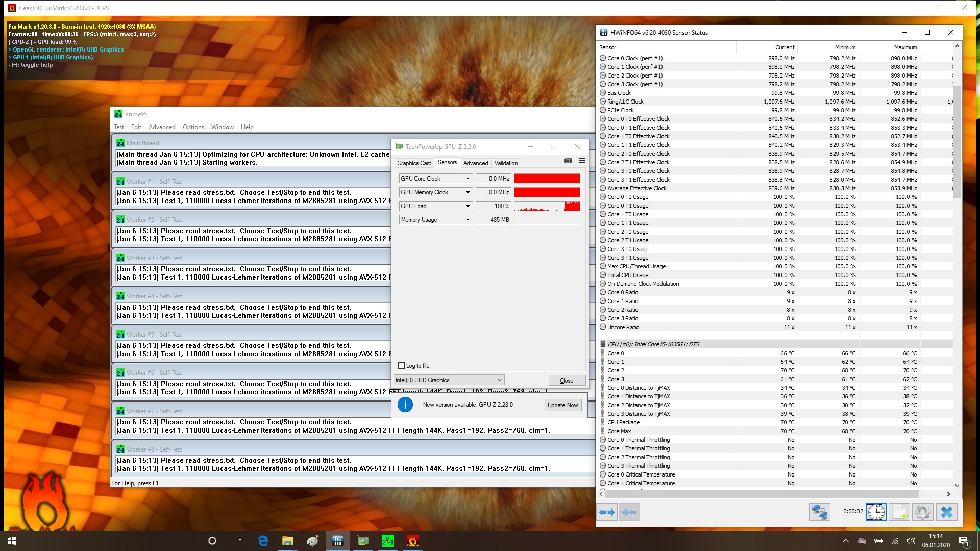This screenshot has height=551, width=980.
Task: Expand GPU Load sensor dropdown
Action: click(467, 206)
